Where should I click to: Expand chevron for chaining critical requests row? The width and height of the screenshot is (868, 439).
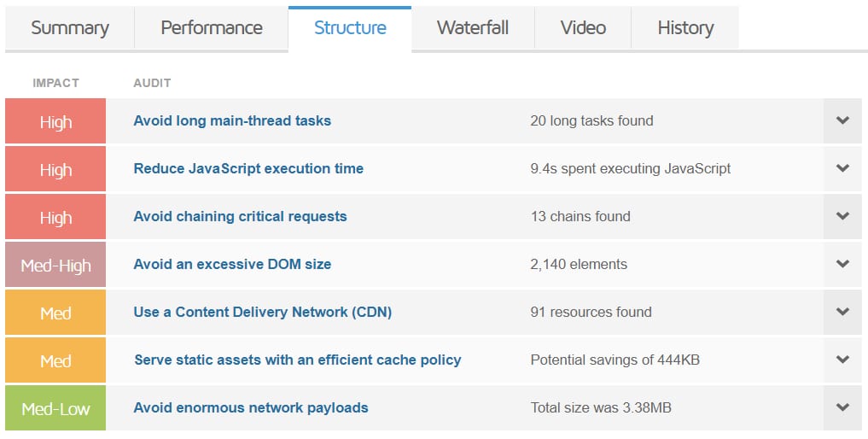(842, 217)
